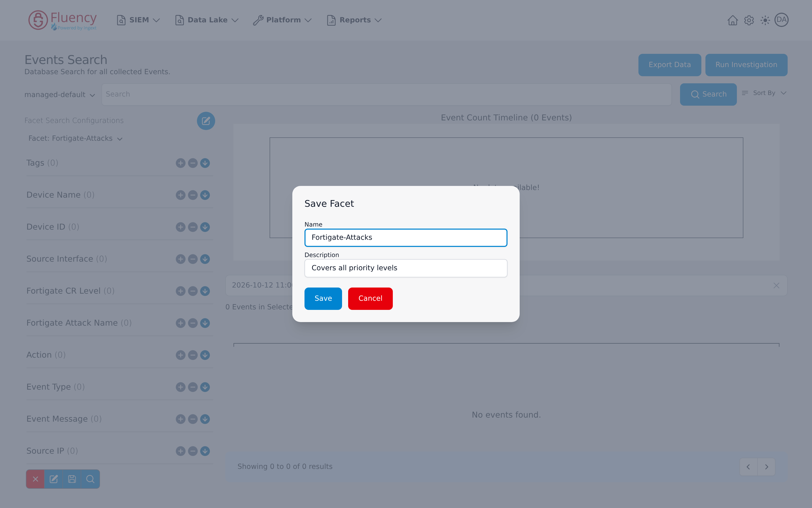
Task: Click the Fluency logo
Action: (62, 20)
